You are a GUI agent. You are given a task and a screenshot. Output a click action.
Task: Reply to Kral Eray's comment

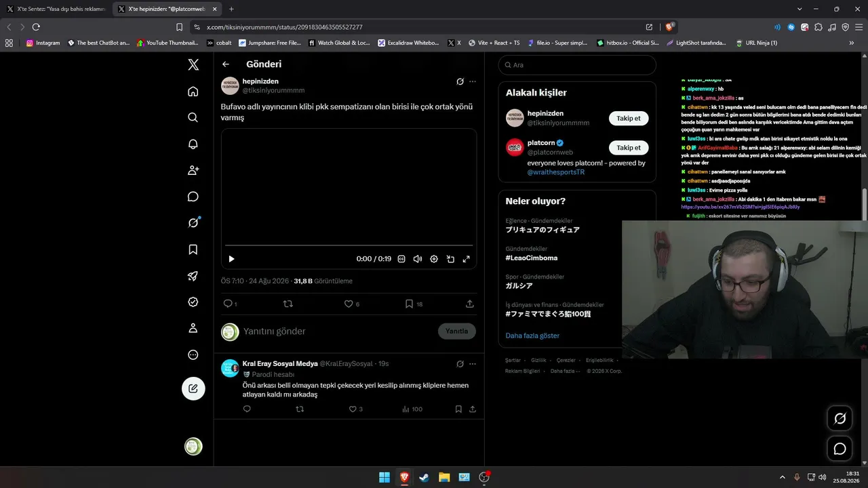247,409
